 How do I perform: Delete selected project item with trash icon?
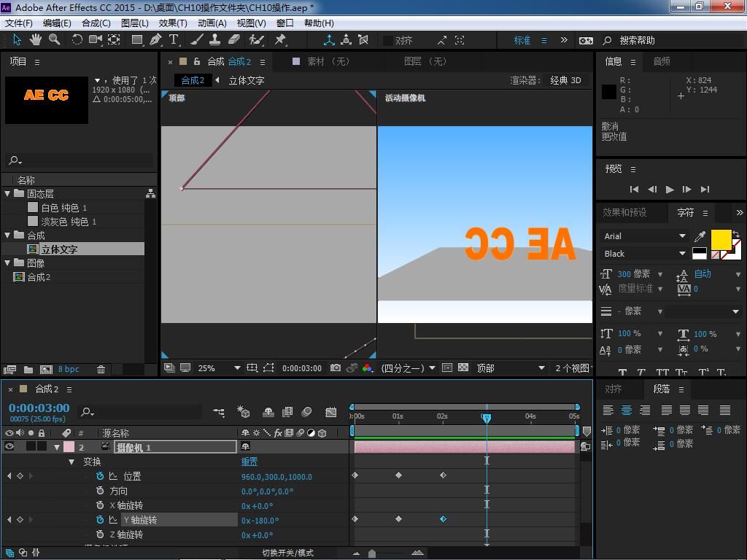click(x=101, y=369)
